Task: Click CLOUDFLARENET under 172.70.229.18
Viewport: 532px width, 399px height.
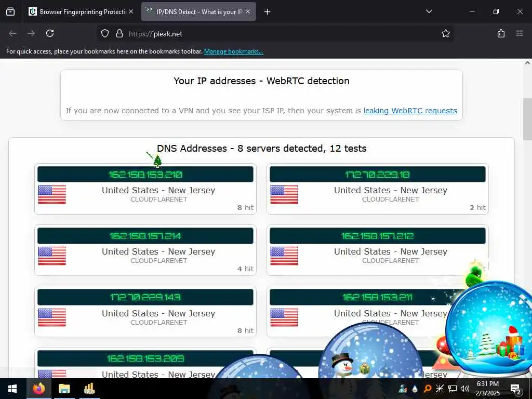Action: point(391,199)
